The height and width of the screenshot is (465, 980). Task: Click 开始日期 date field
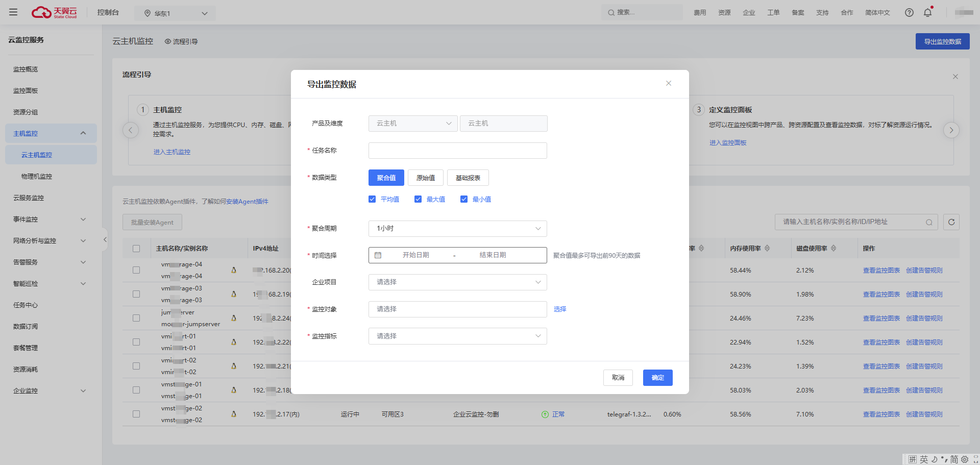click(416, 255)
